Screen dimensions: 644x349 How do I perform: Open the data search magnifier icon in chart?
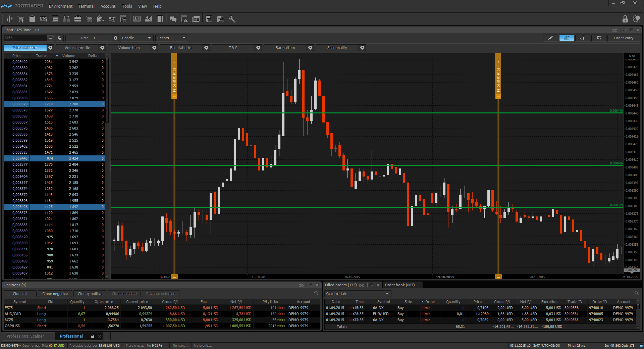[x=599, y=38]
